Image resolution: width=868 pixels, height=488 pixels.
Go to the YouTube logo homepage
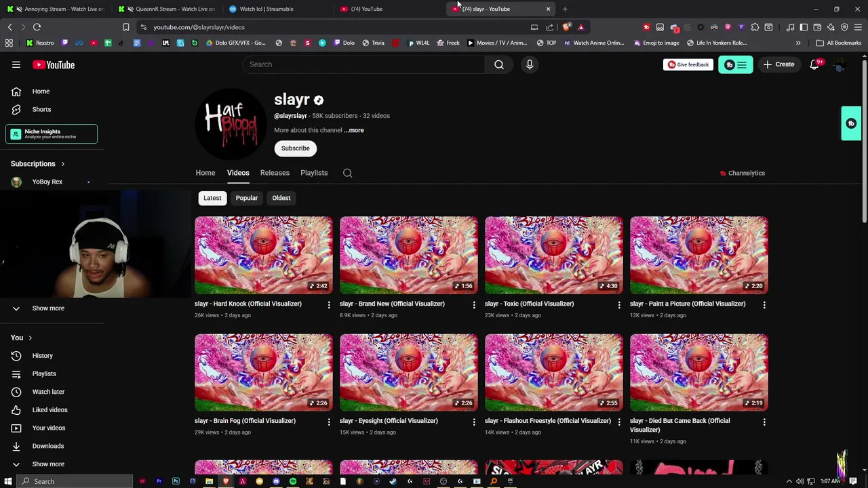click(x=54, y=65)
